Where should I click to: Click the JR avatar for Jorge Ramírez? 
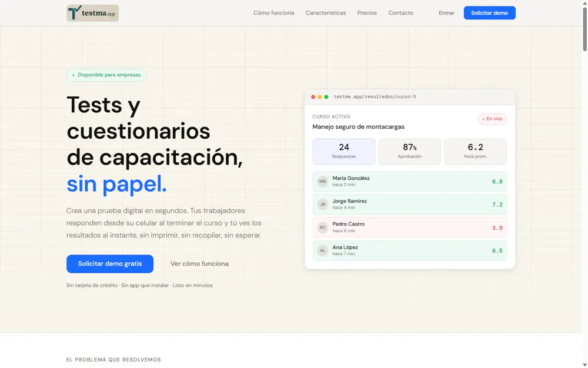click(x=322, y=204)
